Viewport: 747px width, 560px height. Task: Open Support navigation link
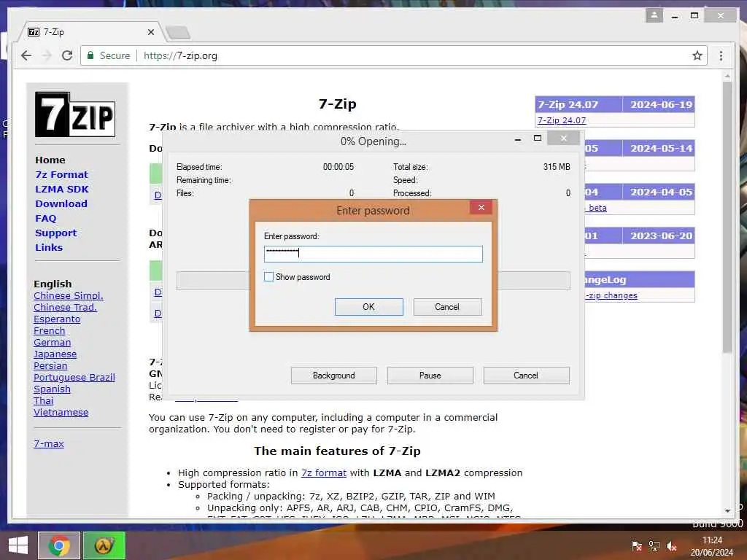55,233
